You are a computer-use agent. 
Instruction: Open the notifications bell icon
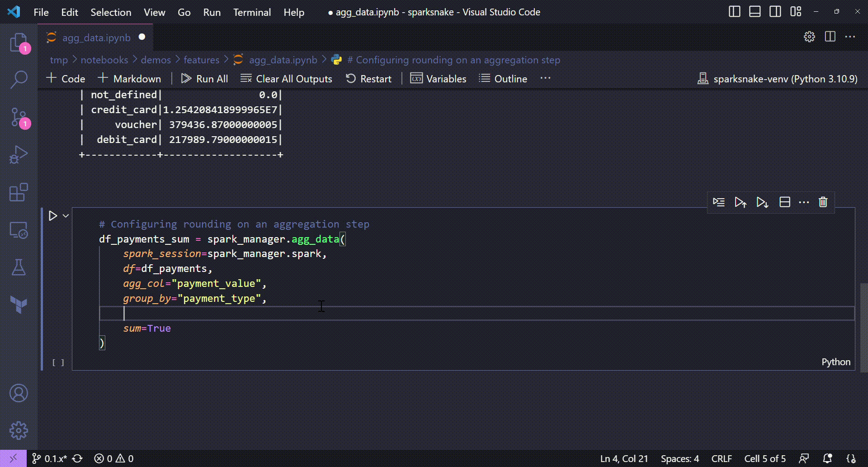[827, 458]
